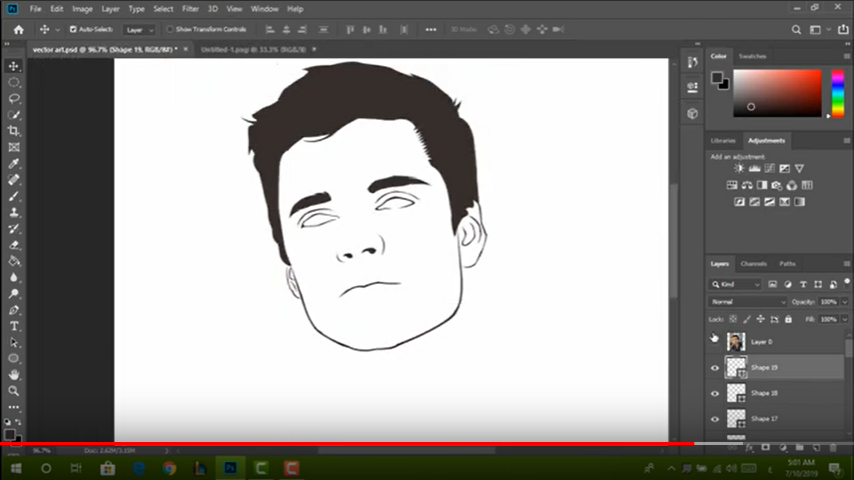Click the foreground color swatch in Color panel
Screen dimensions: 854x480
tap(717, 77)
